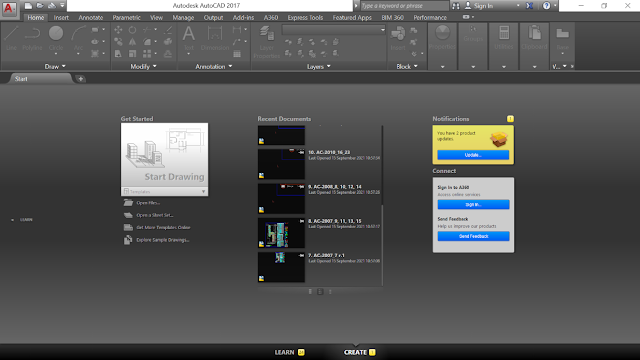Open the Templates dropdown under Start Drawing
This screenshot has height=360, width=640.
pos(164,191)
